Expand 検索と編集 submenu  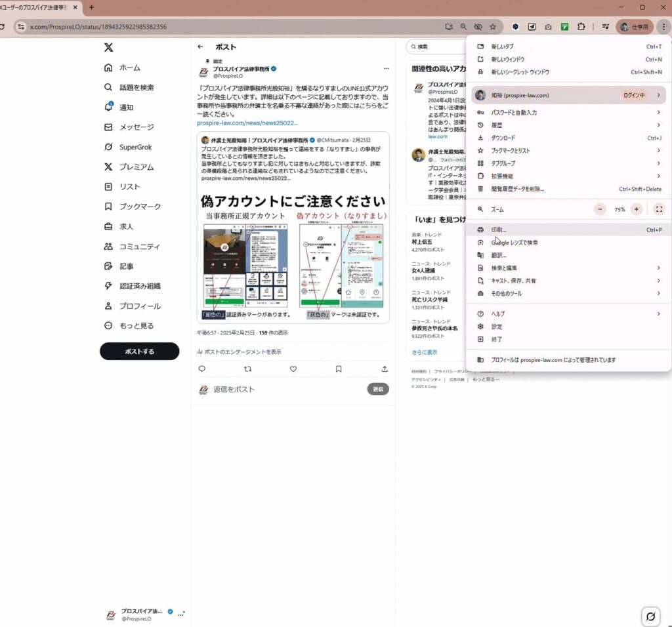pyautogui.click(x=568, y=268)
